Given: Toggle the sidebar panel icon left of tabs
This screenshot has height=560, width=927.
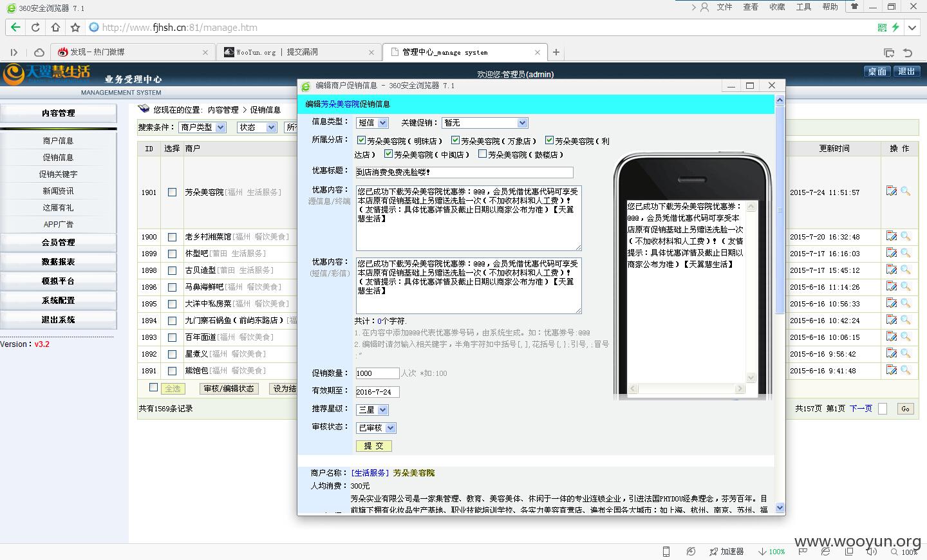Looking at the screenshot, I should pyautogui.click(x=14, y=52).
